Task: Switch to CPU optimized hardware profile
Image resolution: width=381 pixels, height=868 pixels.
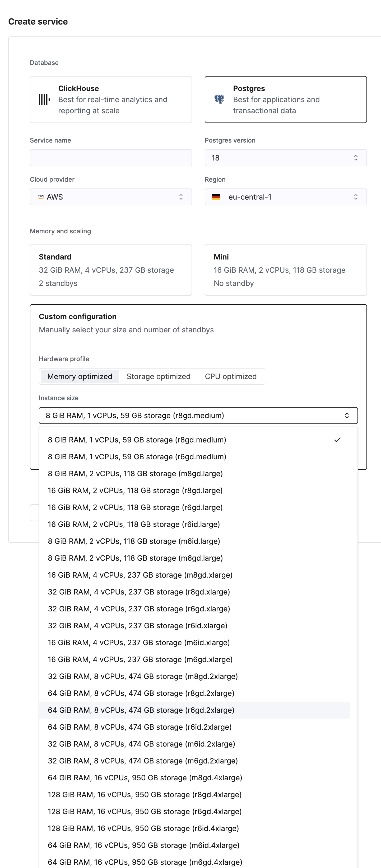Action: [231, 376]
